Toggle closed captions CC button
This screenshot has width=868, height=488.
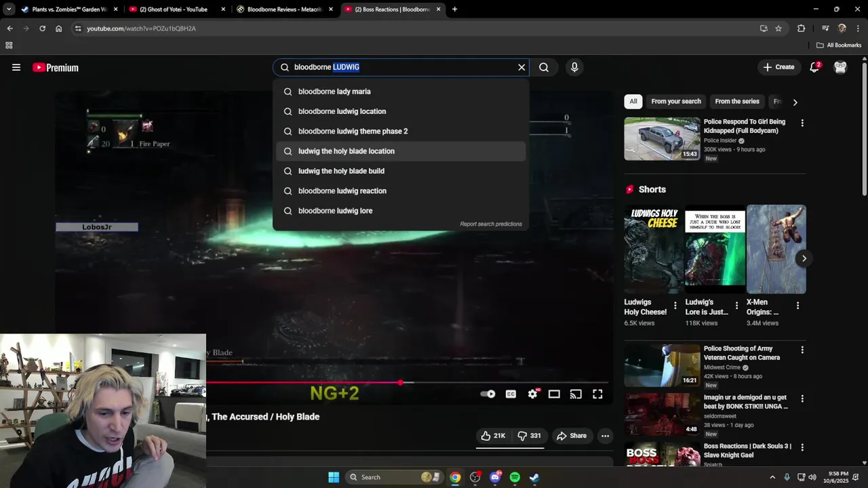click(x=511, y=394)
